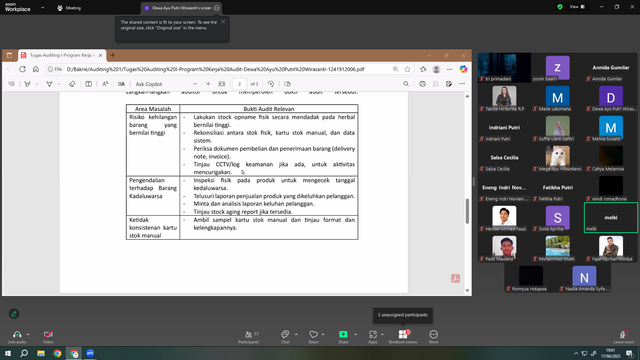
Task: Zoom in the PDF with plus button
Action: [x=208, y=84]
